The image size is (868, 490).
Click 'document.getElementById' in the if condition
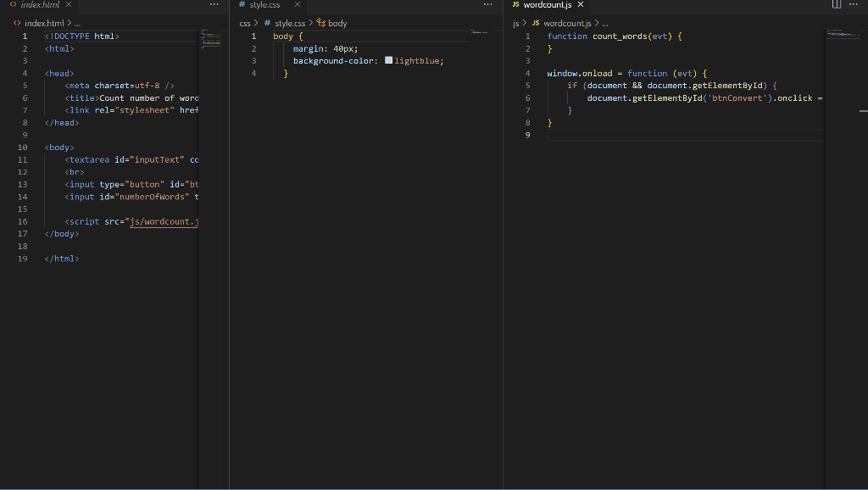704,86
